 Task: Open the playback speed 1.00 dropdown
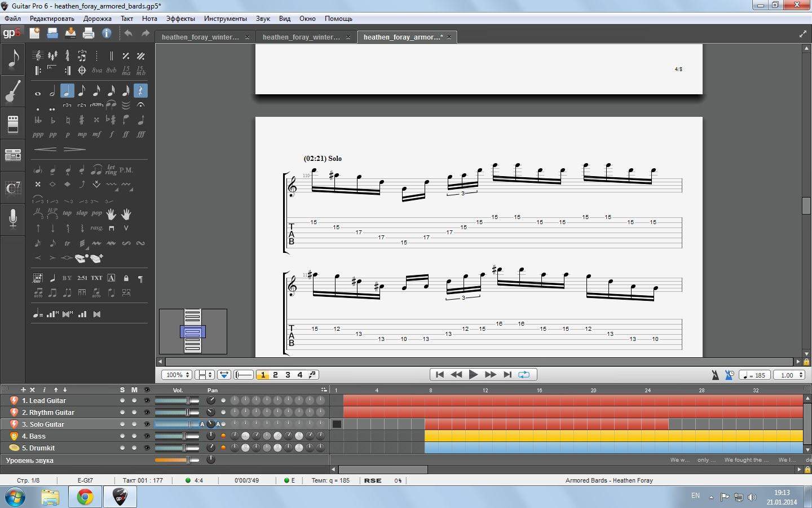click(x=789, y=375)
